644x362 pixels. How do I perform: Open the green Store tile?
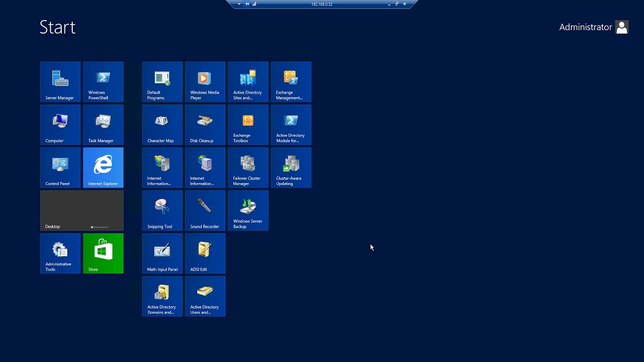103,253
